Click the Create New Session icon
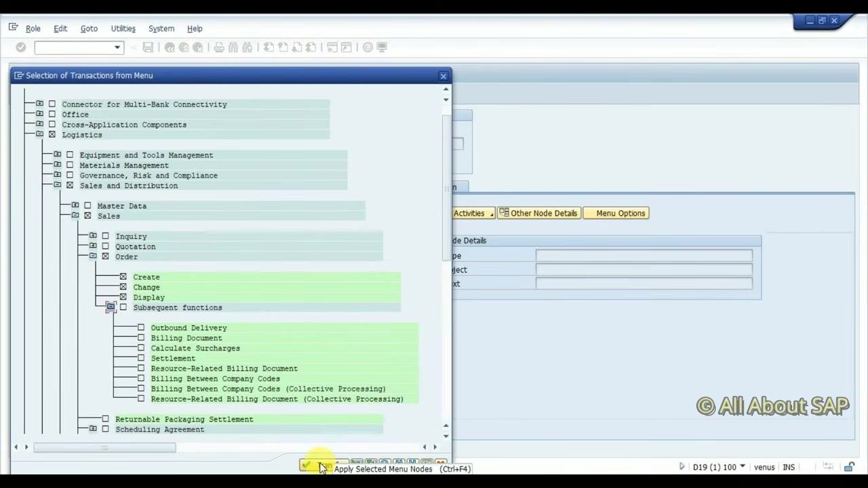 pyautogui.click(x=332, y=47)
